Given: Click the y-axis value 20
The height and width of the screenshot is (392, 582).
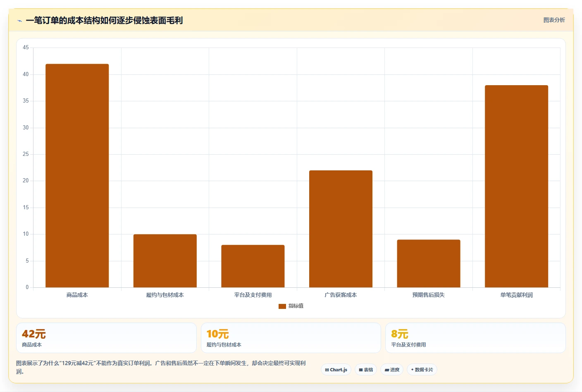Looking at the screenshot, I should click(x=26, y=181).
